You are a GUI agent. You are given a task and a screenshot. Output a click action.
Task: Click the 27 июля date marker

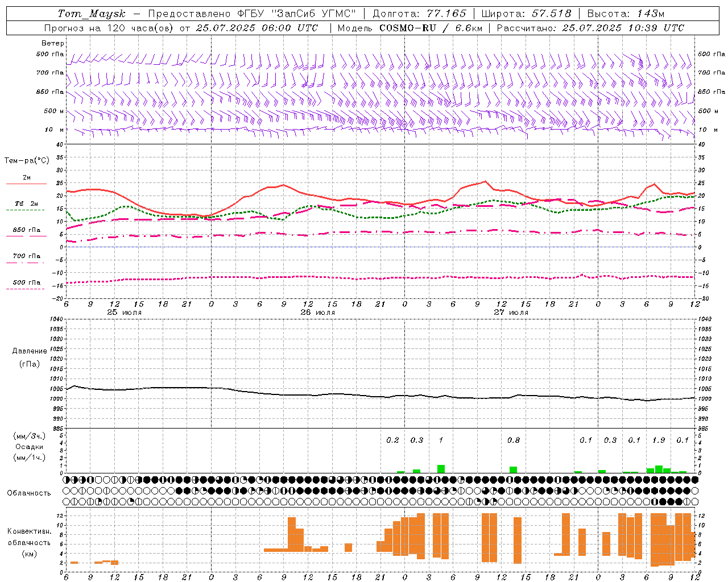511,313
